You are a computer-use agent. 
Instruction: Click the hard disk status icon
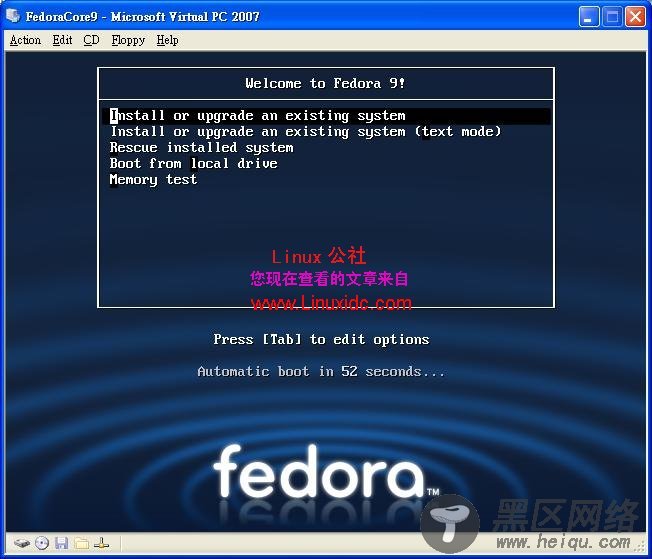(22, 543)
